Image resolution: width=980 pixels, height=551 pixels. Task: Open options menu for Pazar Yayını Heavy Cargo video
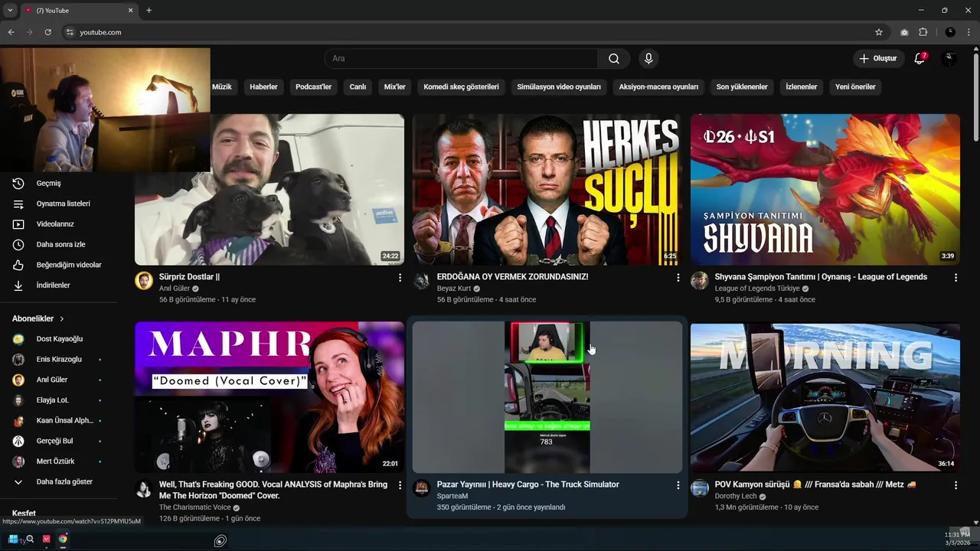click(678, 485)
